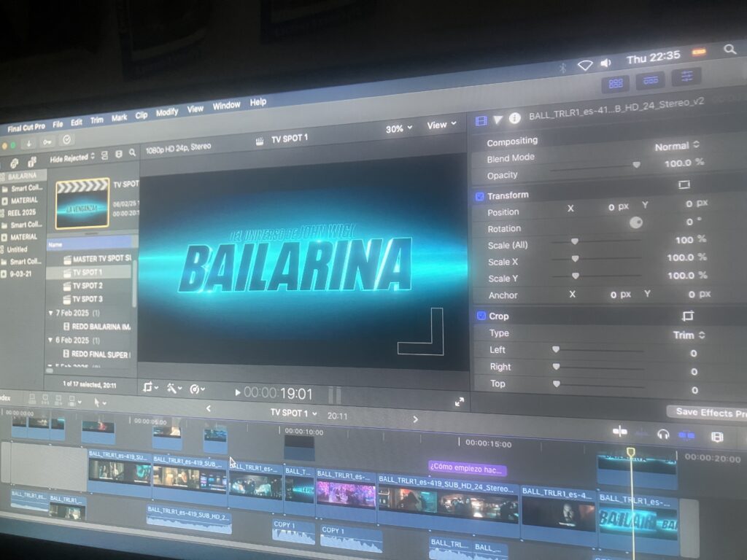This screenshot has width=747, height=560.
Task: Open the Blend Mode Normal dropdown
Action: [676, 146]
